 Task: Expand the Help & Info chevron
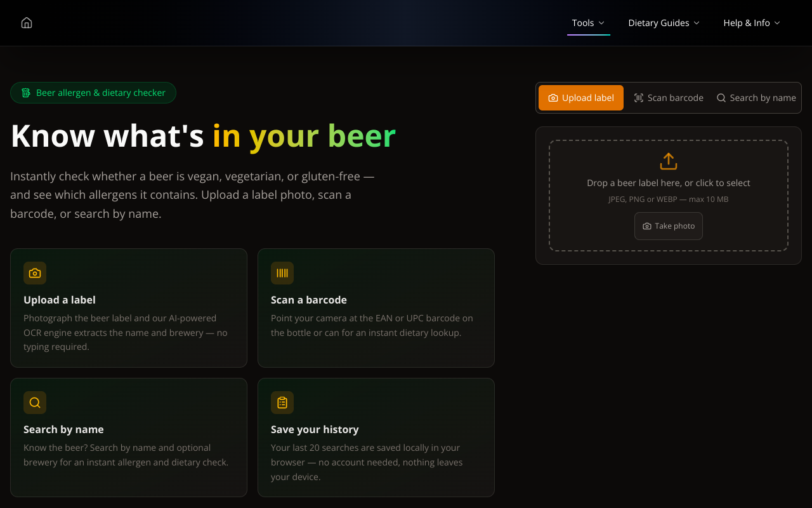tap(777, 23)
